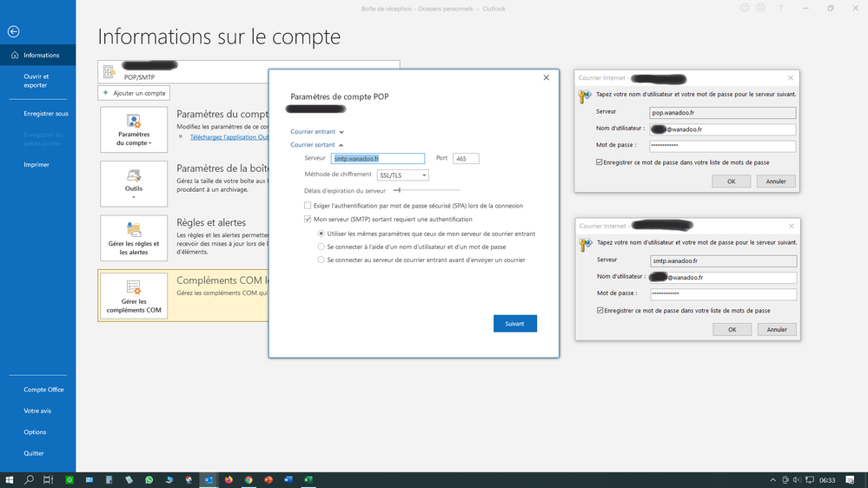Screen dimensions: 868x488
Task: Click Mot de passe field in pop.wanadoo.fr dialog
Action: tap(722, 146)
